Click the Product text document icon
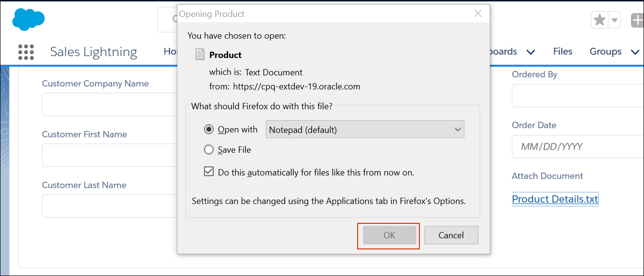The image size is (644, 276). pyautogui.click(x=200, y=55)
